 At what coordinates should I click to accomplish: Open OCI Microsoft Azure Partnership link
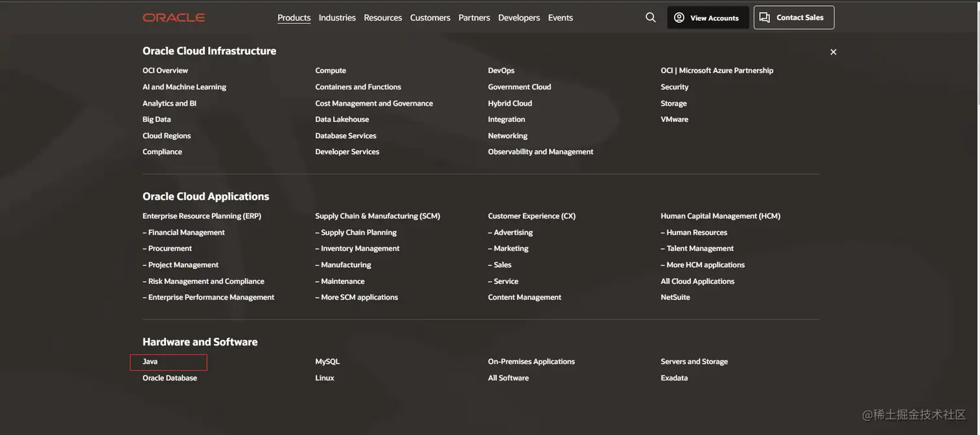coord(717,71)
